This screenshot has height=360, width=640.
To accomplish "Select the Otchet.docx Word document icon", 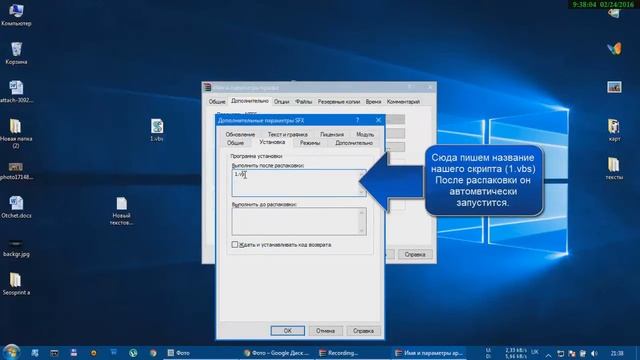I will 16,207.
